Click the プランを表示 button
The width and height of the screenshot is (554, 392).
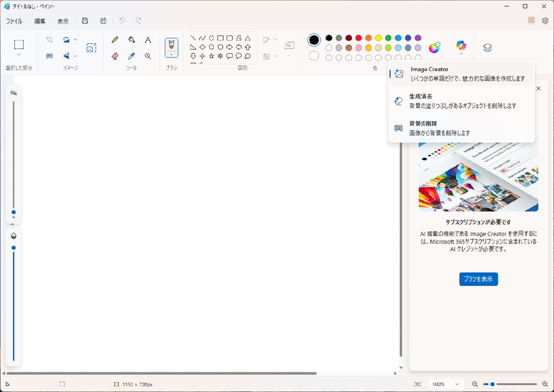point(479,279)
